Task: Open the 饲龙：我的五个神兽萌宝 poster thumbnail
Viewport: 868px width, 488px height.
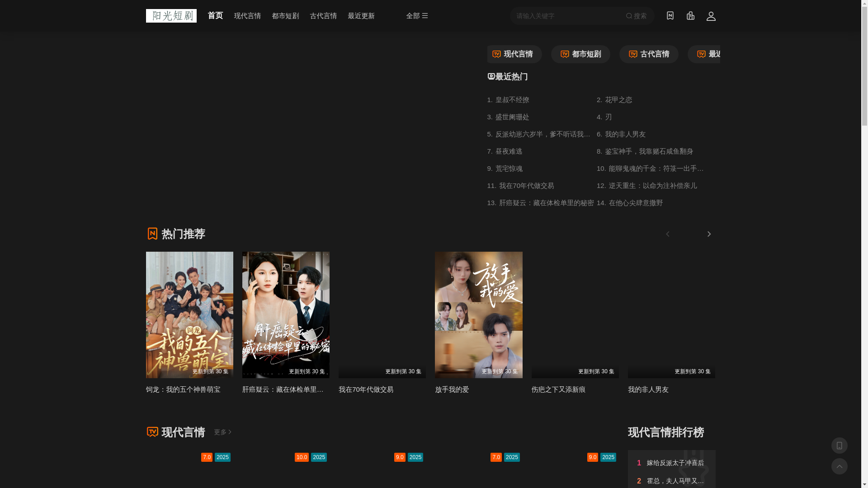Action: [189, 315]
